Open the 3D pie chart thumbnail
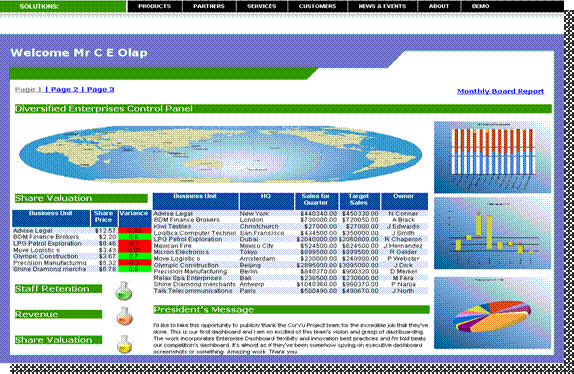Screen dimensions: 574x374 [492, 313]
